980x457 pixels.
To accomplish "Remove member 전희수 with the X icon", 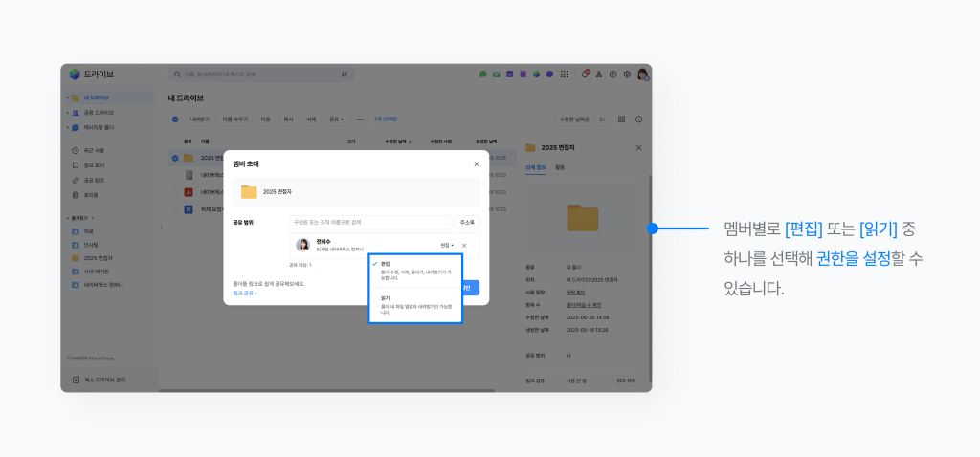I will (x=464, y=246).
